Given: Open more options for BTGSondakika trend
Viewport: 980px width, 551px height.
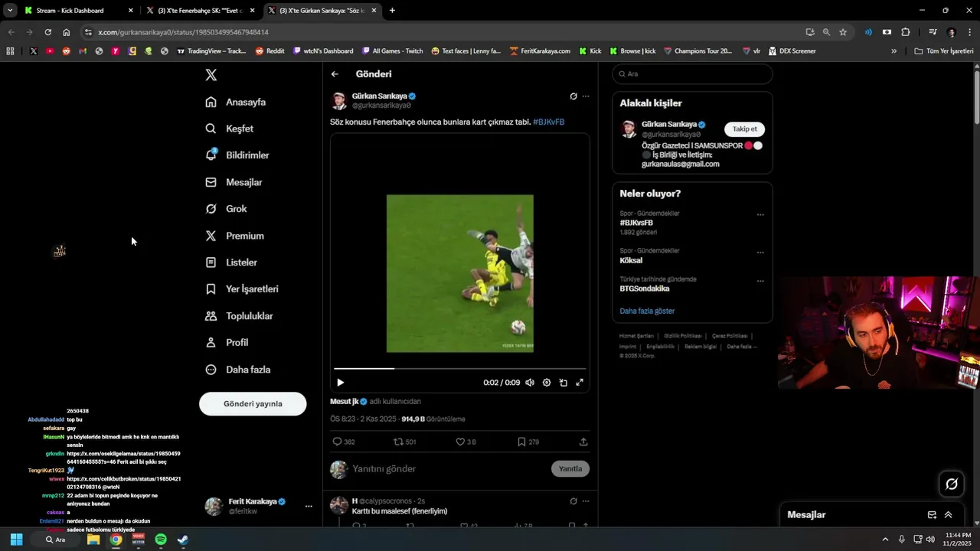Looking at the screenshot, I should pos(760,281).
